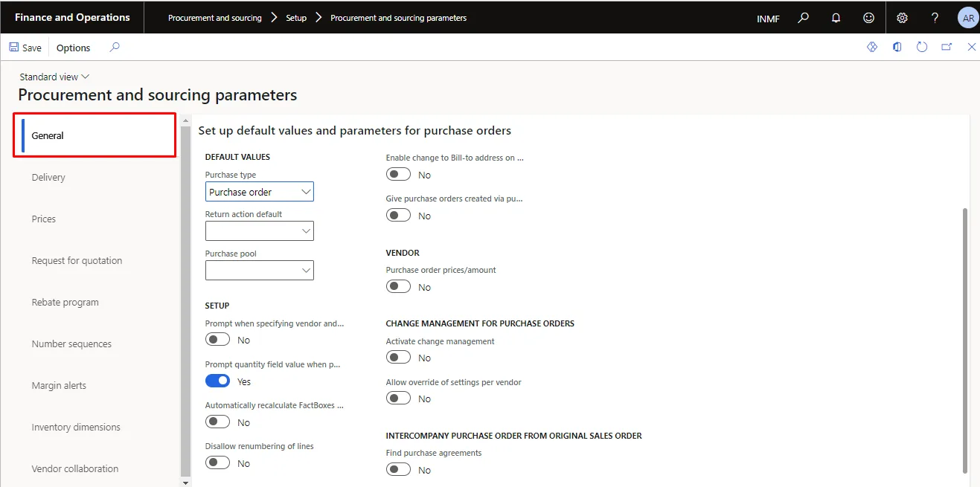Click the Procurement and sourcing parameters page title
The height and width of the screenshot is (487, 980).
[x=158, y=95]
